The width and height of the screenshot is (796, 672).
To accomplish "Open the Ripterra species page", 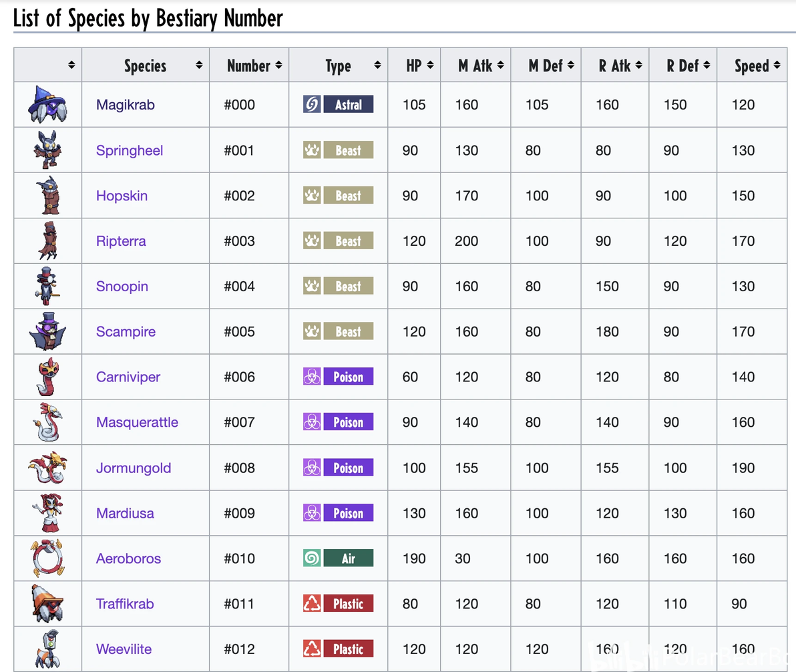I will (x=121, y=241).
